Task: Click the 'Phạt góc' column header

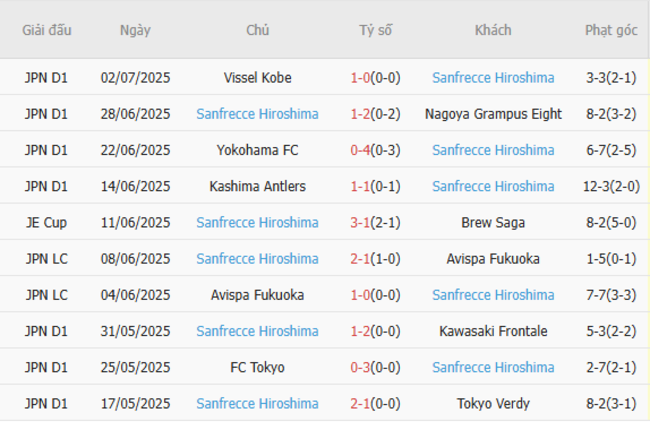Action: 611,30
